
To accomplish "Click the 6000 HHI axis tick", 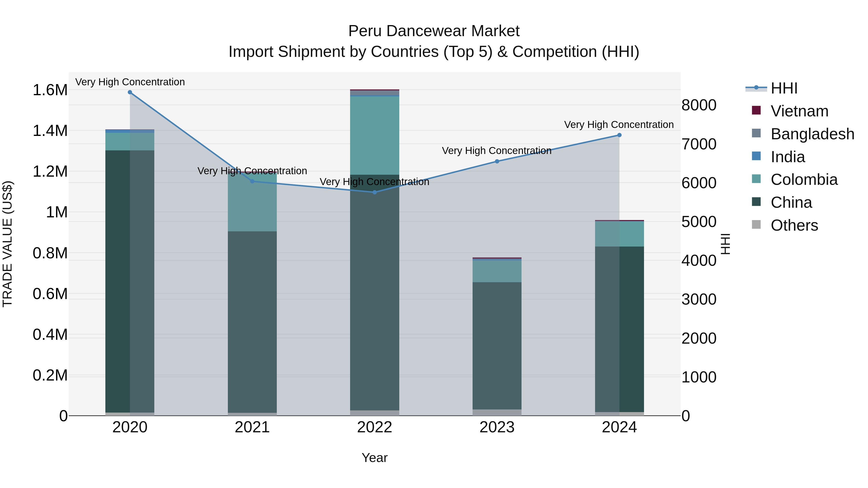I will [x=699, y=183].
